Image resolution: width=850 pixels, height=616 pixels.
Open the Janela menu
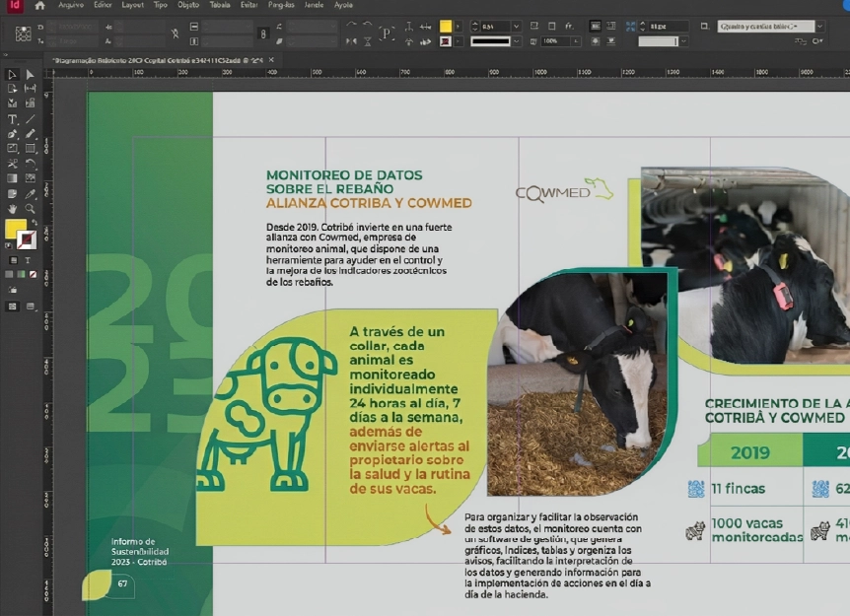pyautogui.click(x=314, y=5)
